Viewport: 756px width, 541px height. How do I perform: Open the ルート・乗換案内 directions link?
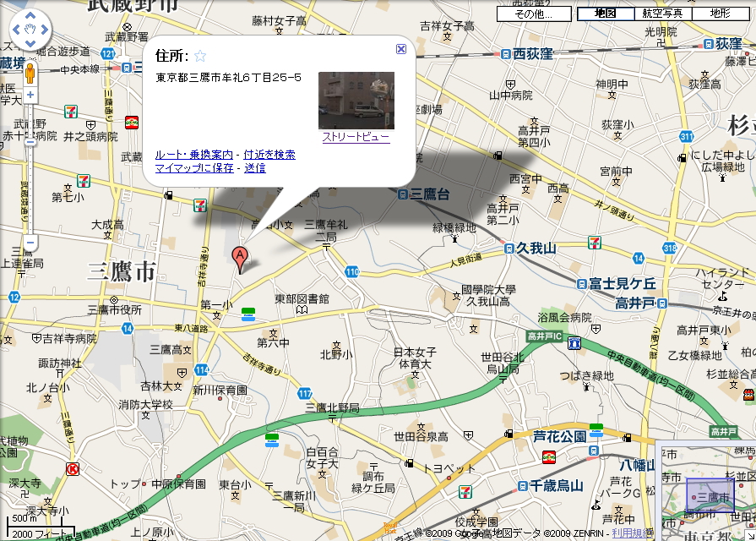pos(194,155)
